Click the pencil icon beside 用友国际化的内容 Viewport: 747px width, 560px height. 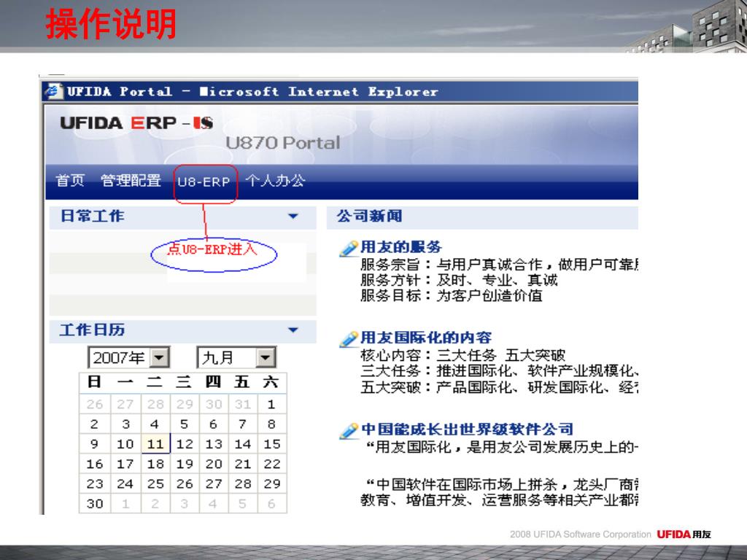click(x=349, y=338)
